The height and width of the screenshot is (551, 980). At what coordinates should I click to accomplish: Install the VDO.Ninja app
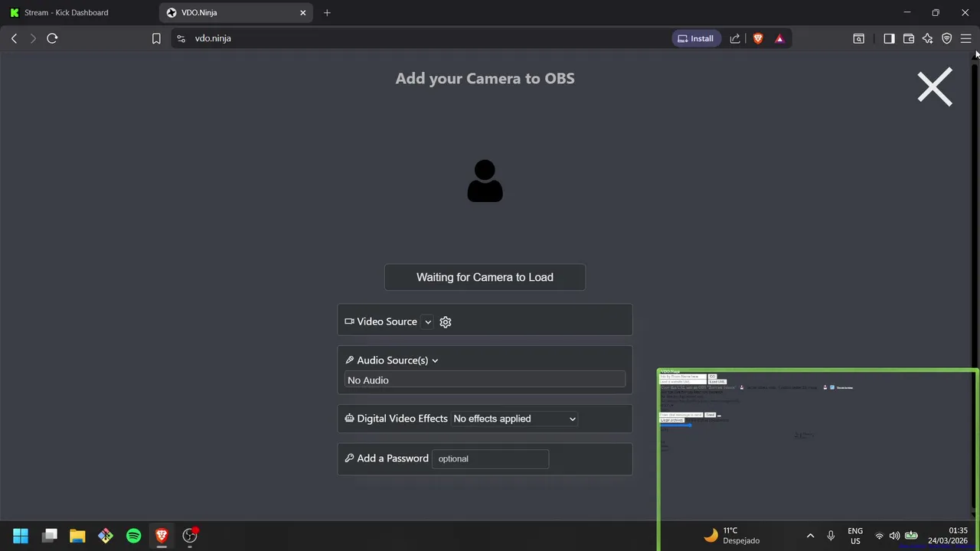coord(696,38)
